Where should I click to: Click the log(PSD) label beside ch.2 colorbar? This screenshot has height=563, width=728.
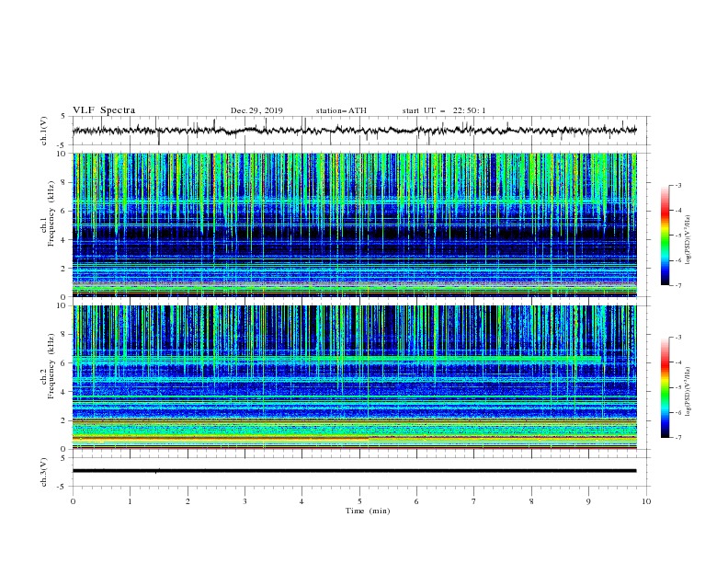tap(688, 392)
